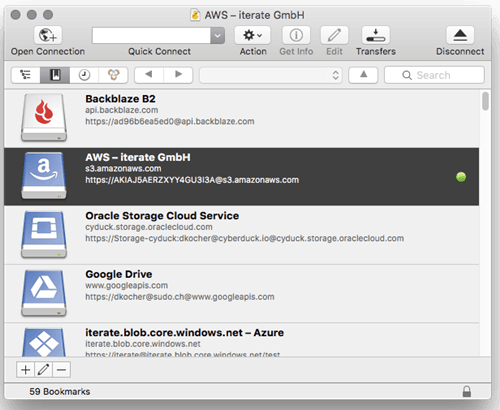The width and height of the screenshot is (500, 410).
Task: Go back with the left arrow
Action: click(x=149, y=75)
